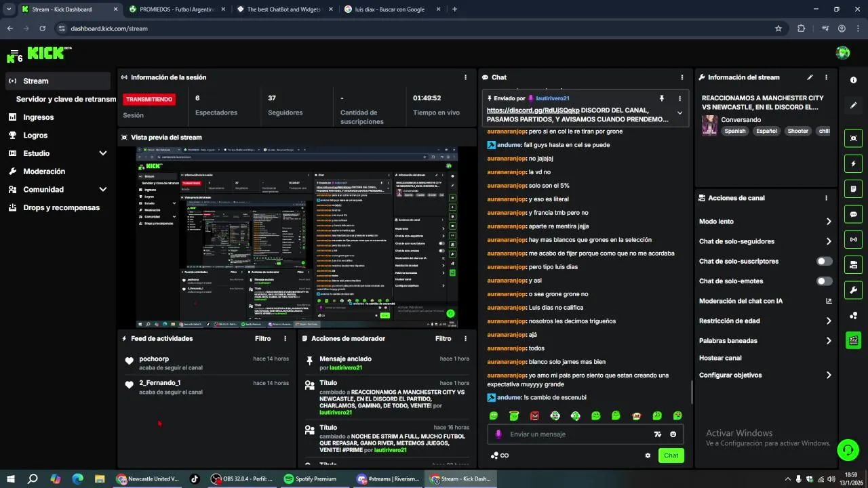
Task: Open the kebab menu of the Chat panel
Action: pos(682,77)
